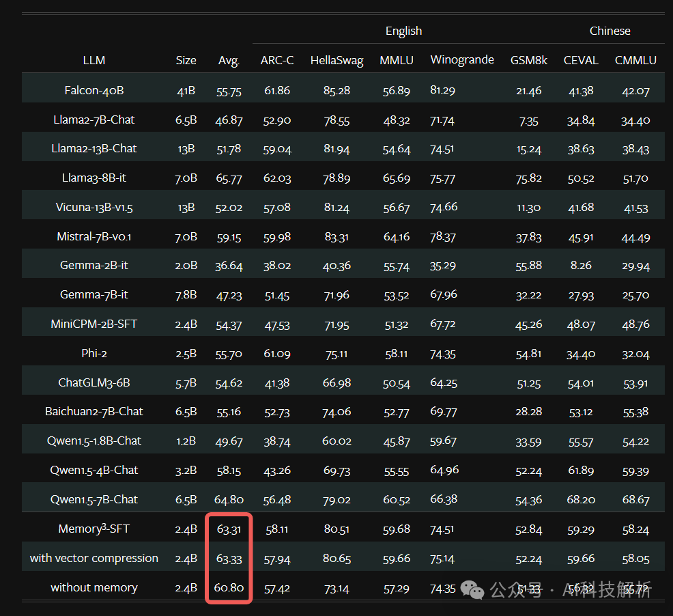Click the CEVAL column header
Viewport: 673px width, 616px height.
click(581, 60)
